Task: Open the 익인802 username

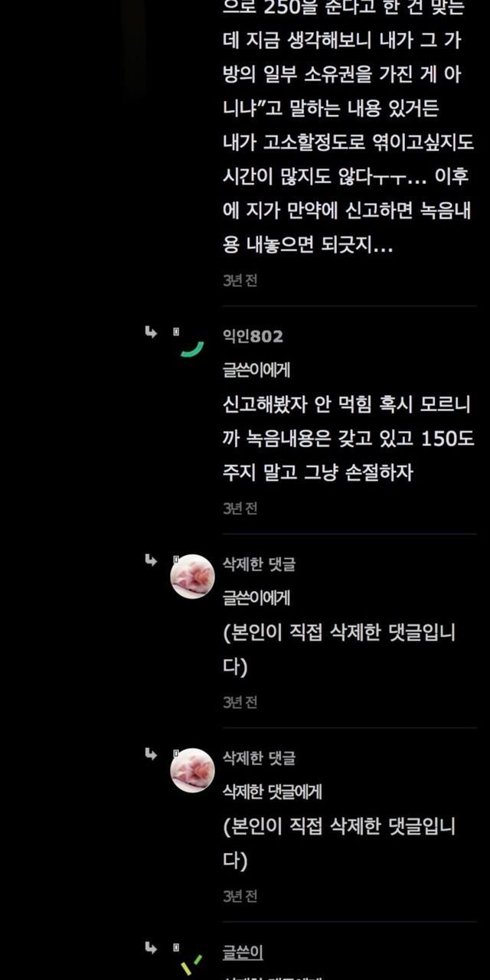Action: pyautogui.click(x=253, y=336)
